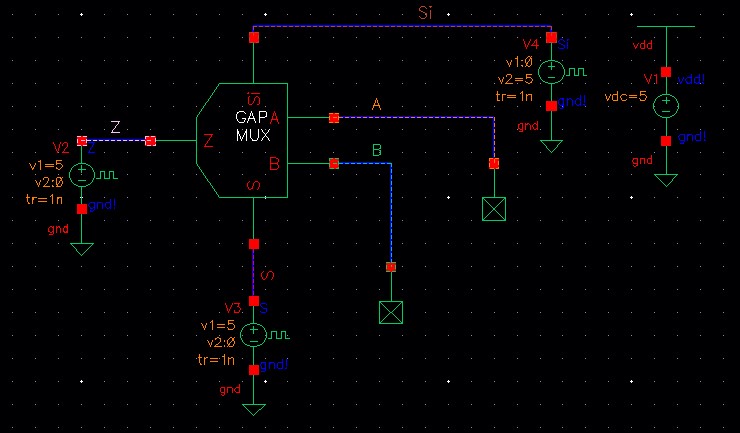Click the red pin at wire B's lower end
This screenshot has height=433, width=740.
pyautogui.click(x=391, y=267)
